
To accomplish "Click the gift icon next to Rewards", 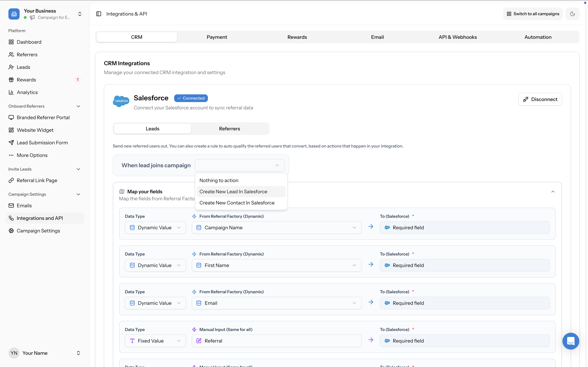I will coord(11,80).
